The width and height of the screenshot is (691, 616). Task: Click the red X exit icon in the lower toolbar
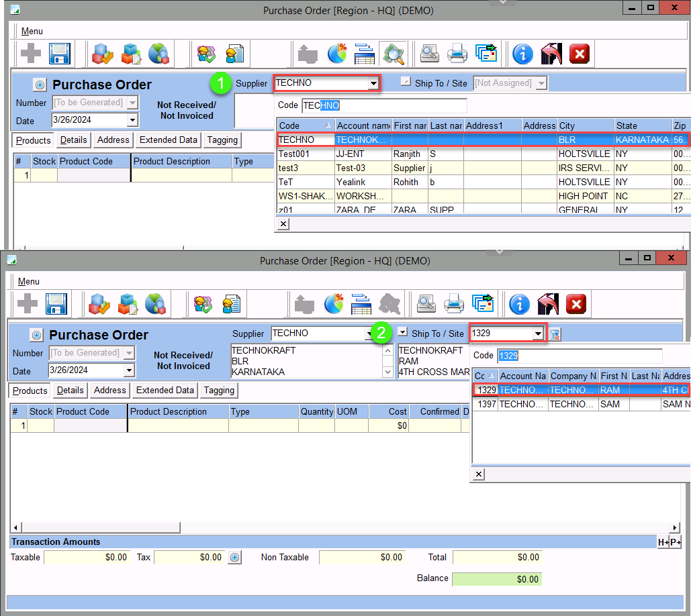coord(575,303)
